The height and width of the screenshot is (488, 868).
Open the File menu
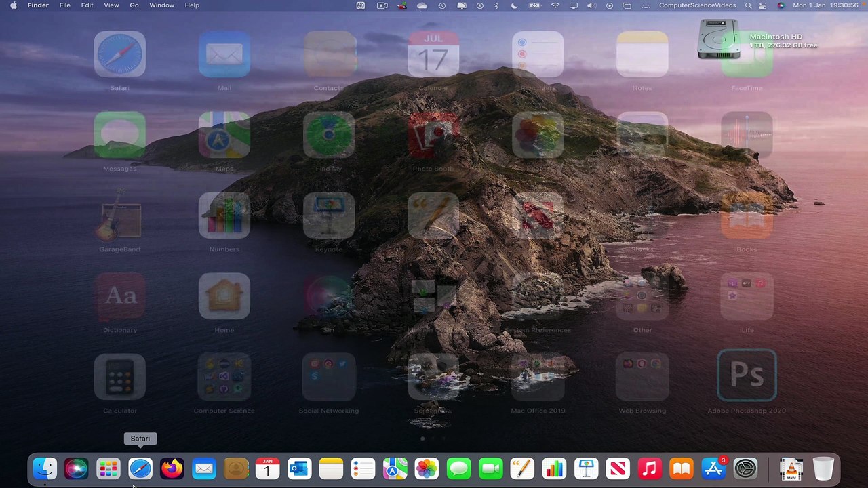click(65, 5)
